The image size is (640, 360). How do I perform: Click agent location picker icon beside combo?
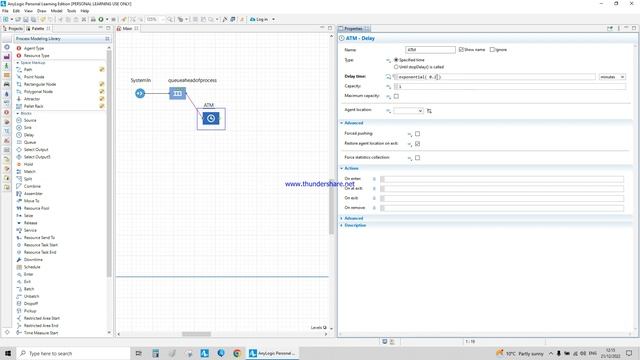[429, 111]
